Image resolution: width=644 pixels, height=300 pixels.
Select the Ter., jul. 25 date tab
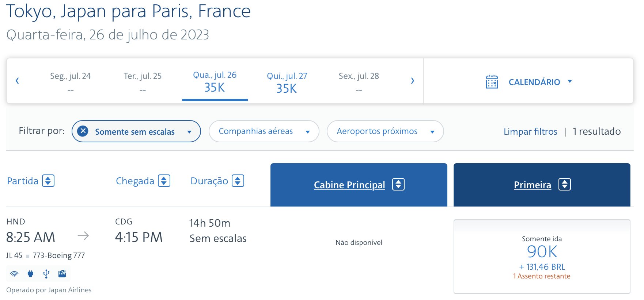(x=143, y=82)
